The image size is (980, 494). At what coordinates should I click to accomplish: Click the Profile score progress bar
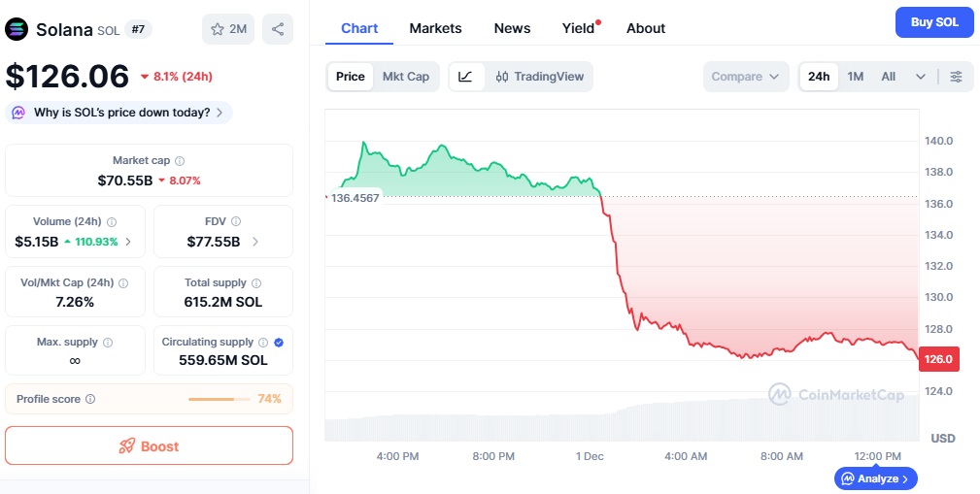(x=220, y=399)
